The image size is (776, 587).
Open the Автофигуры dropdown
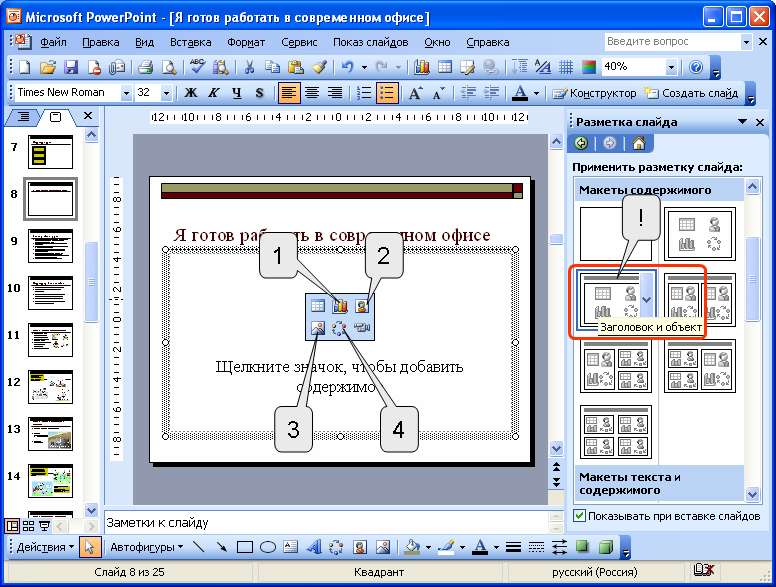click(146, 547)
